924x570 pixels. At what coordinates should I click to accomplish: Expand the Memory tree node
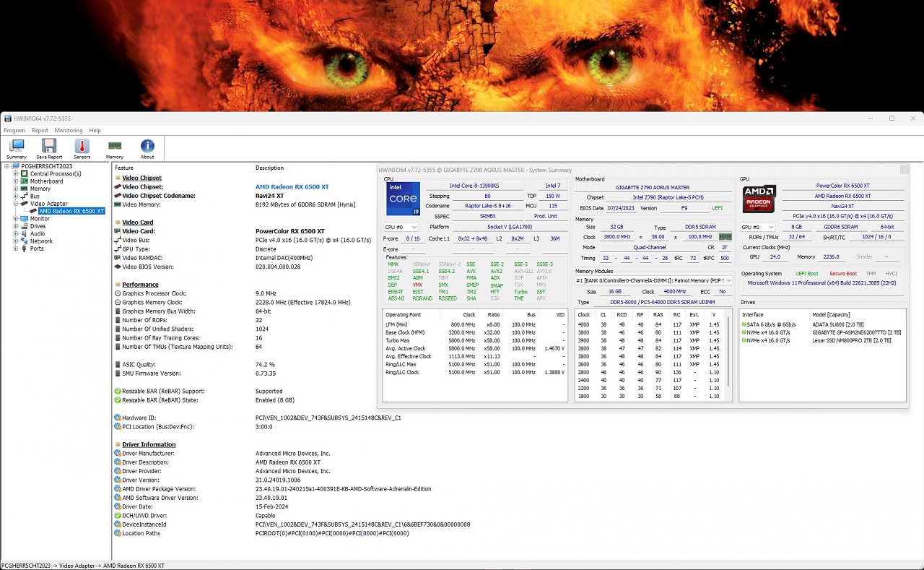[x=16, y=189]
